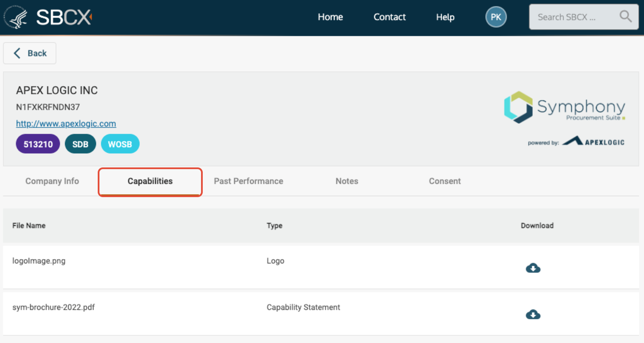This screenshot has height=343, width=644.
Task: Open the apexlogic.com website link
Action: click(66, 124)
